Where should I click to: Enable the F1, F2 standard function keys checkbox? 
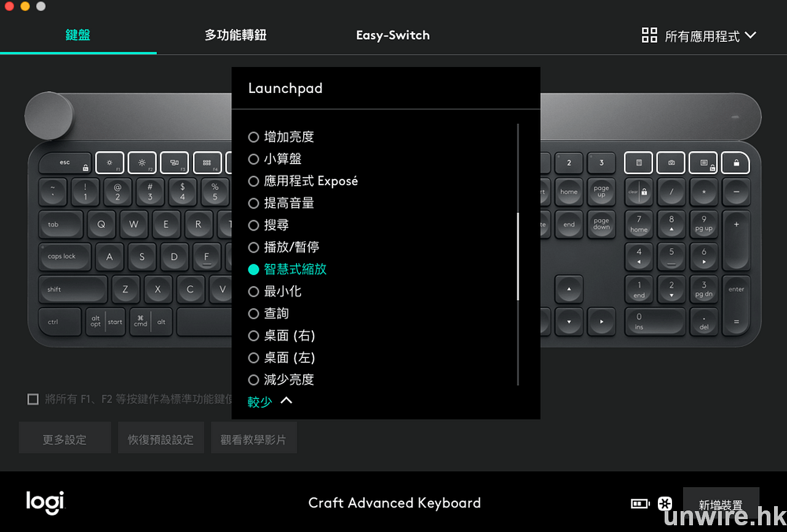[x=33, y=400]
